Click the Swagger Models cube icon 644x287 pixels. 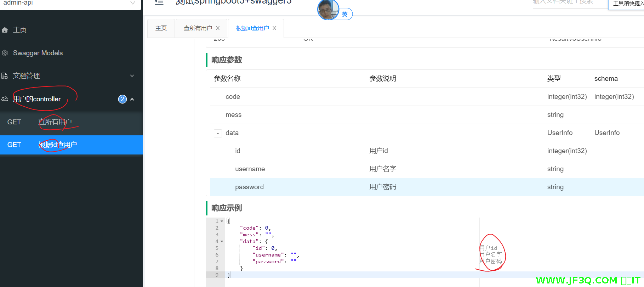click(5, 53)
